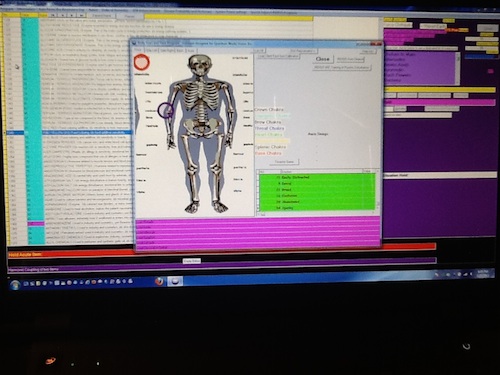Viewport: 500px width, 375px height.
Task: Switch to the active program's taskbar button
Action: (175, 281)
